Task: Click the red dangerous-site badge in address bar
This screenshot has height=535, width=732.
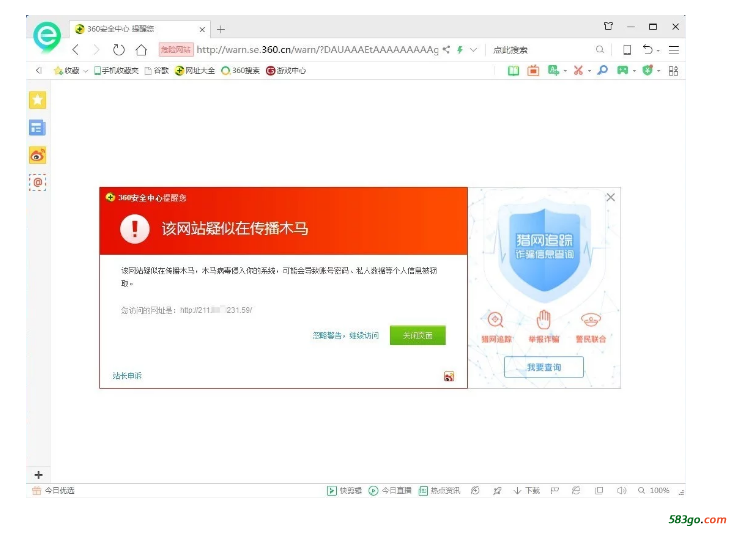Action: (176, 49)
